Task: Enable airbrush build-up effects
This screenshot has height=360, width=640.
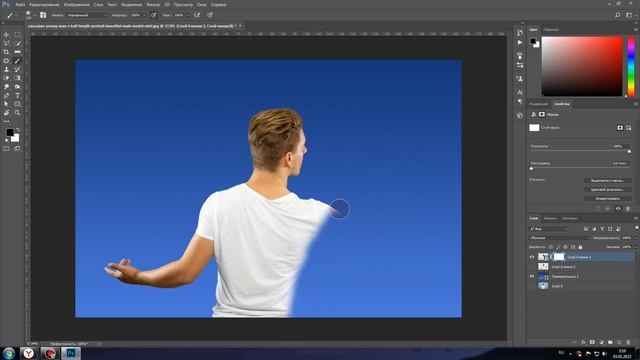Action: pos(197,15)
